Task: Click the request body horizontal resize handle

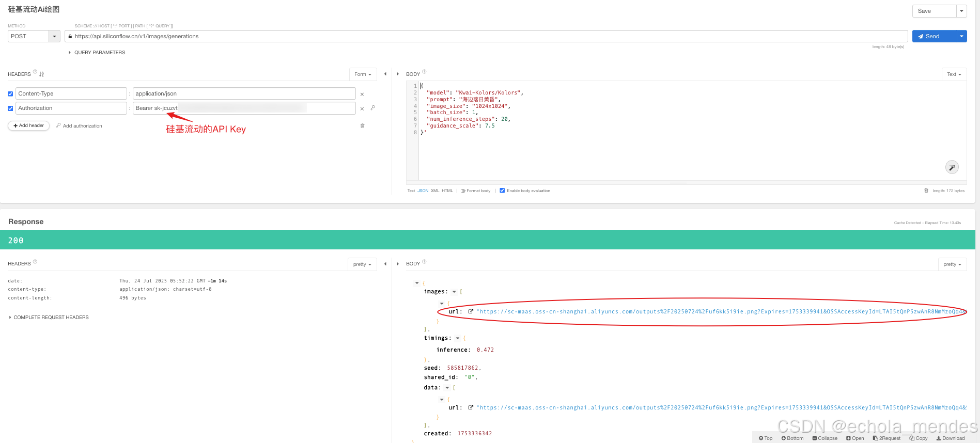Action: (678, 183)
